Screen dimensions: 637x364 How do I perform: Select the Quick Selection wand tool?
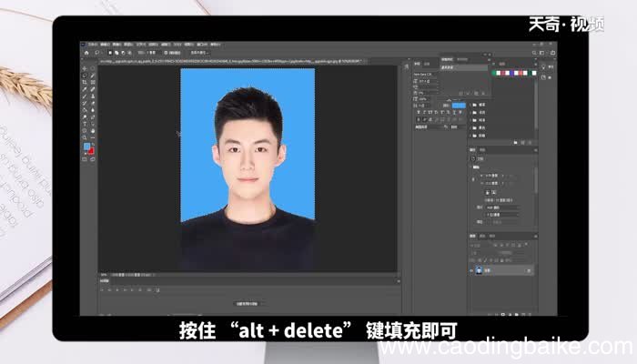[93, 76]
